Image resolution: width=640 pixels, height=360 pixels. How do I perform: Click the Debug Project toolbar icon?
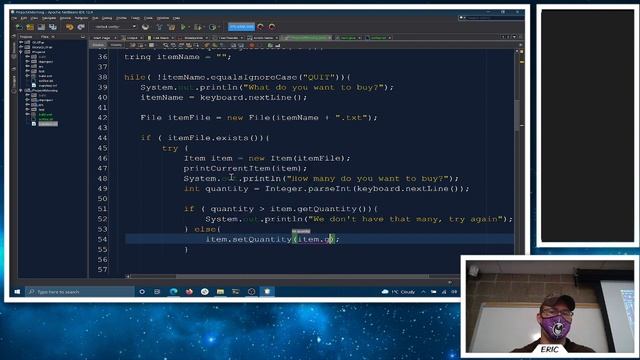coord(198,27)
